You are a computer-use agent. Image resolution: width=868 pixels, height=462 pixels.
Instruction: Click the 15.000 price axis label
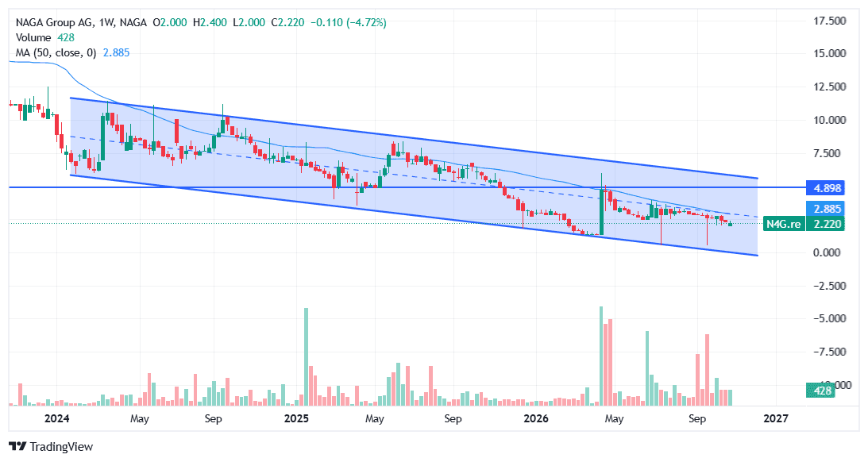click(x=829, y=54)
